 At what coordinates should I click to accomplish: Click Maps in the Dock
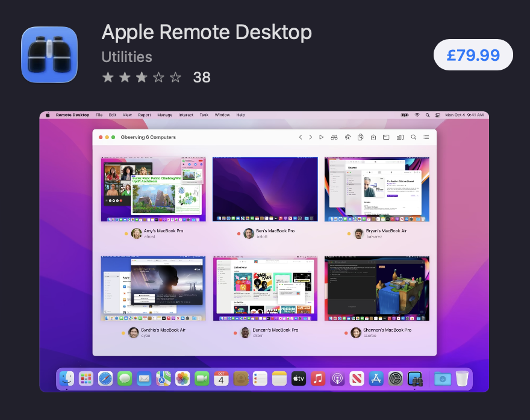tap(163, 378)
